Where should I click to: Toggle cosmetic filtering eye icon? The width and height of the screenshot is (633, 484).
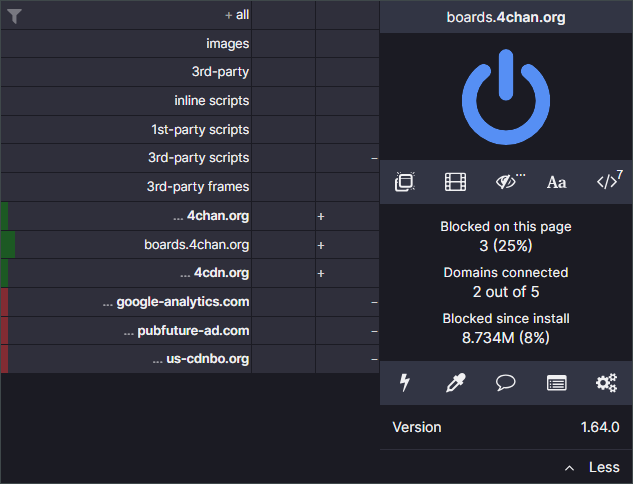(x=508, y=182)
